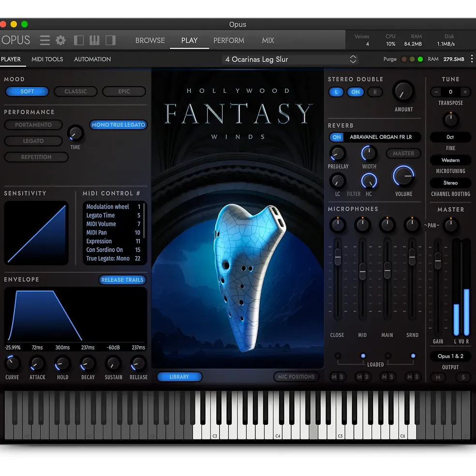
Task: Toggle the Release Trails button
Action: click(x=122, y=280)
